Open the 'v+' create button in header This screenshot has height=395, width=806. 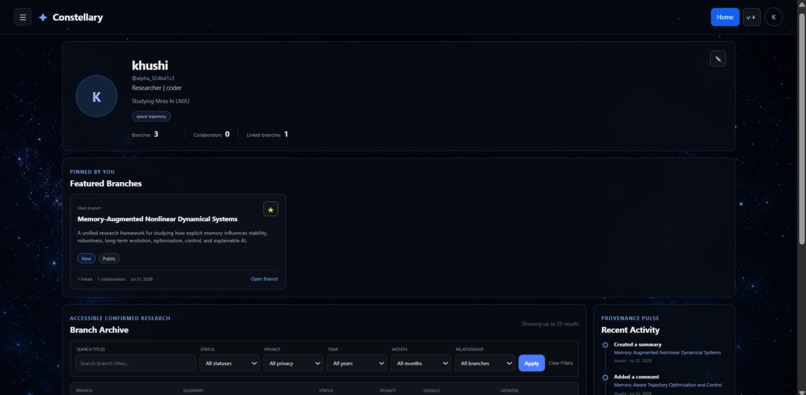click(x=752, y=17)
